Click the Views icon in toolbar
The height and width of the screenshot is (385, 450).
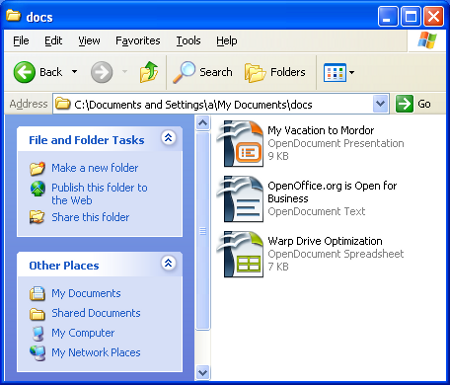(334, 72)
